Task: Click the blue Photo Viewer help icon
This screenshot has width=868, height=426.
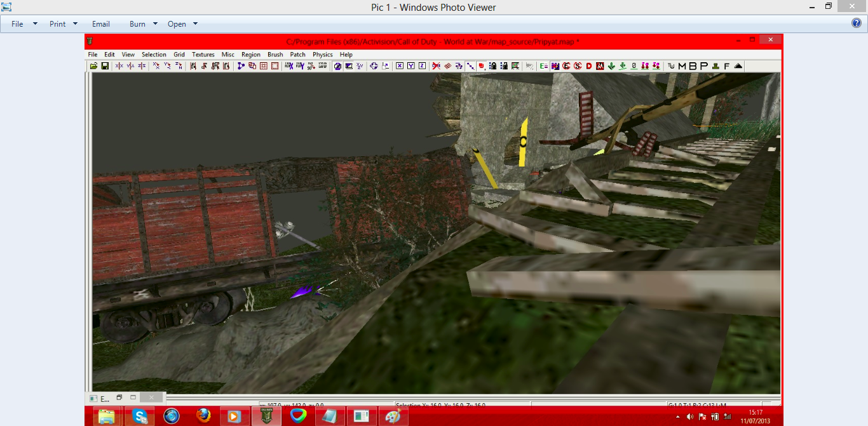Action: [x=856, y=23]
